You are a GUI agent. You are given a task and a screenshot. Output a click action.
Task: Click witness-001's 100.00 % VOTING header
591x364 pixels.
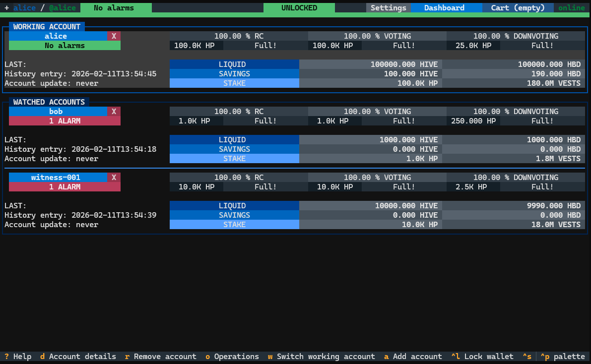pos(377,177)
